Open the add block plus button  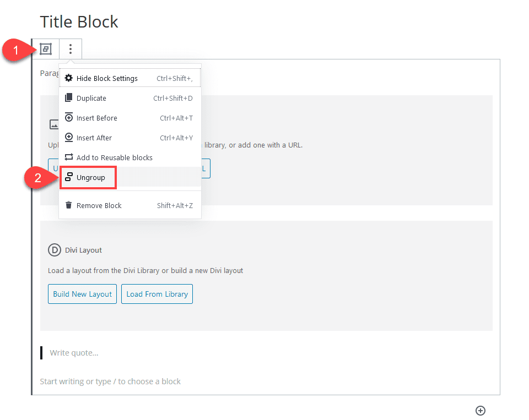tap(480, 411)
